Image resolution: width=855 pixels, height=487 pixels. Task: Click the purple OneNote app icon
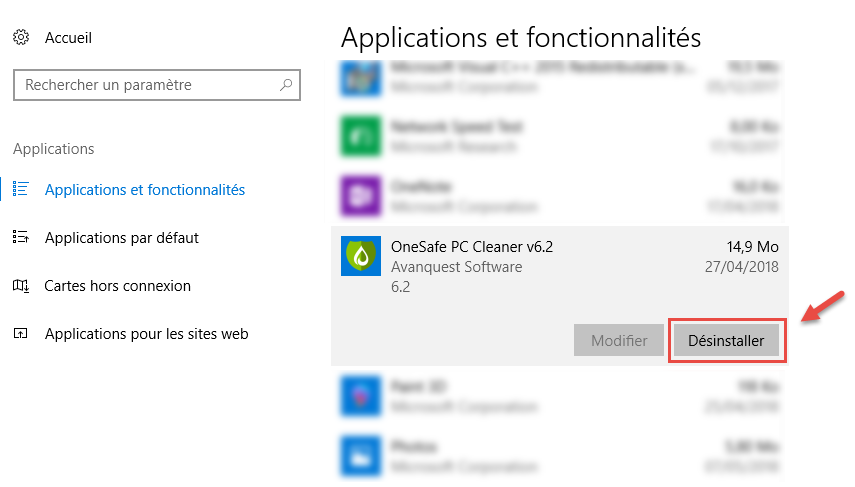click(360, 196)
